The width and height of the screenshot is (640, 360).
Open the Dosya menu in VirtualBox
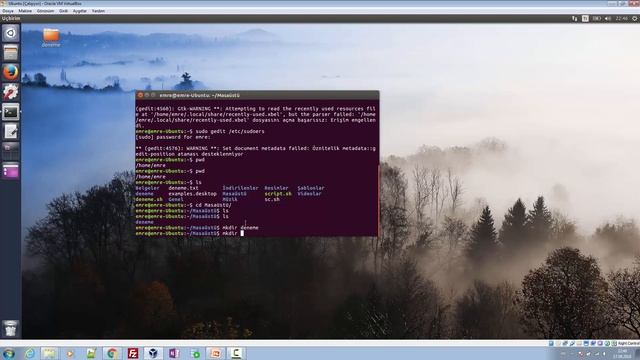click(8, 11)
